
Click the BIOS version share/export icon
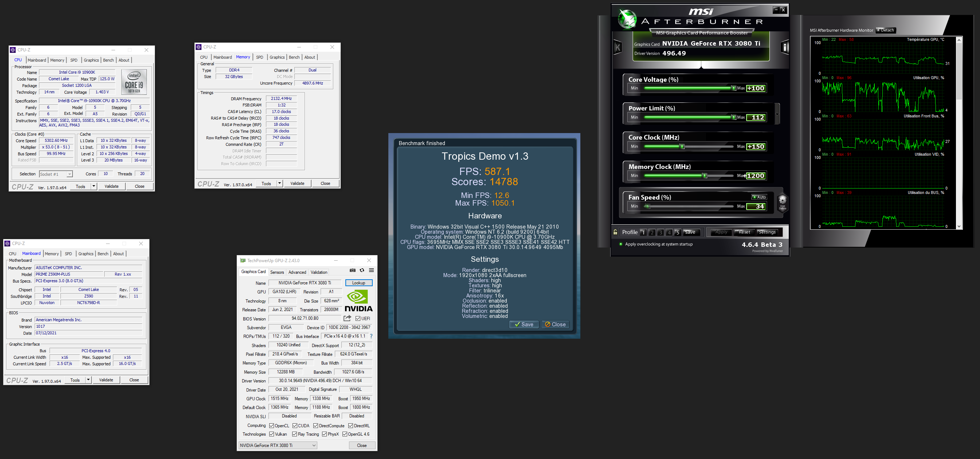point(347,318)
